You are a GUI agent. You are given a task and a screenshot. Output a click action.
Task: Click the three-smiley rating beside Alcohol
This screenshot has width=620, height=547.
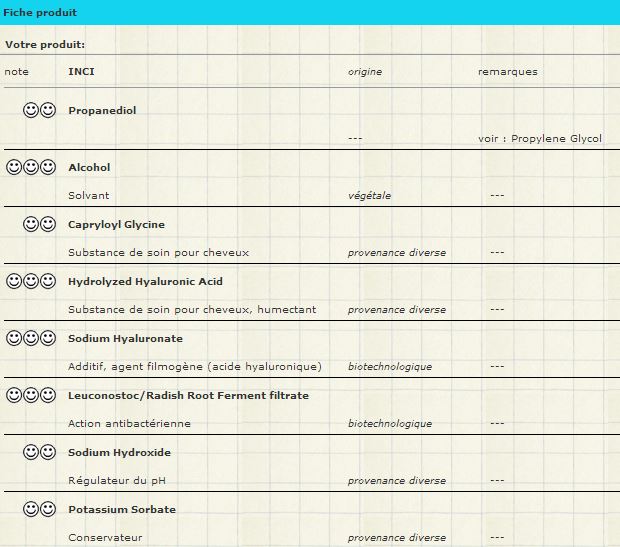pyautogui.click(x=31, y=167)
